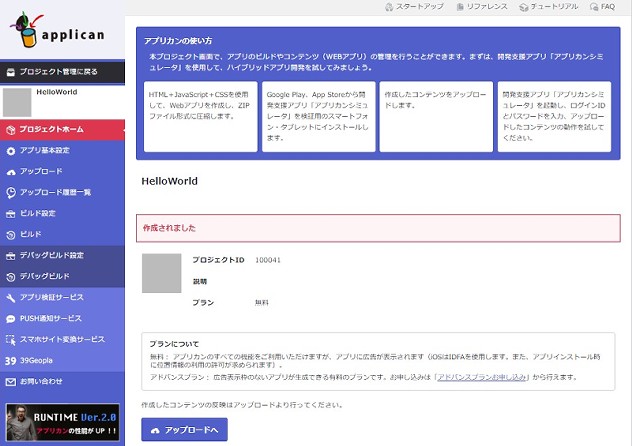Click the HelloWorld page heading
Viewport: 632px width, 446px height.
(x=170, y=181)
